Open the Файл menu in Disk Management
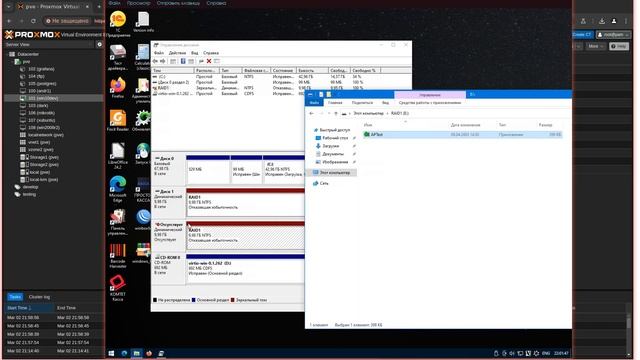The image size is (640, 360). coord(158,53)
